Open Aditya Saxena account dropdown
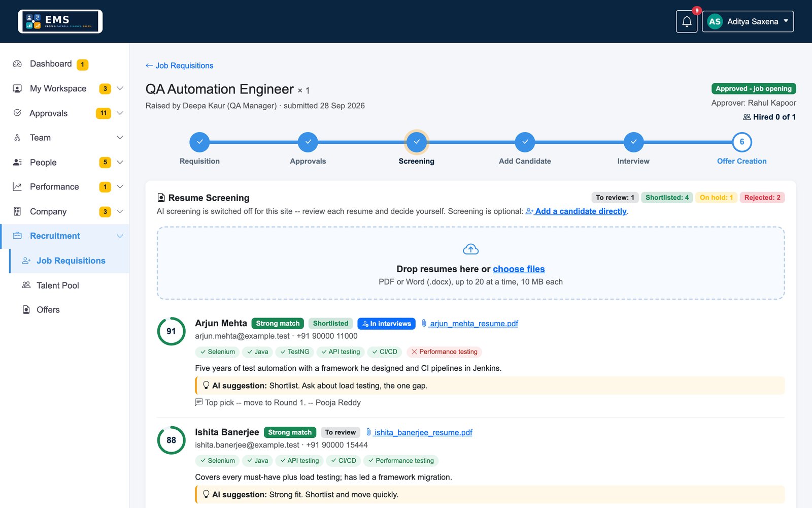 [x=748, y=21]
